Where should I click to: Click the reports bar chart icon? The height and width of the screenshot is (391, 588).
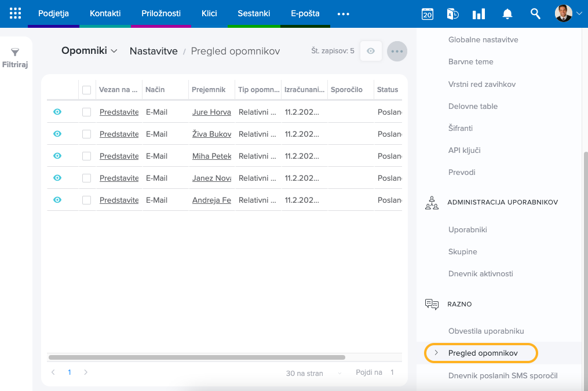(x=479, y=14)
